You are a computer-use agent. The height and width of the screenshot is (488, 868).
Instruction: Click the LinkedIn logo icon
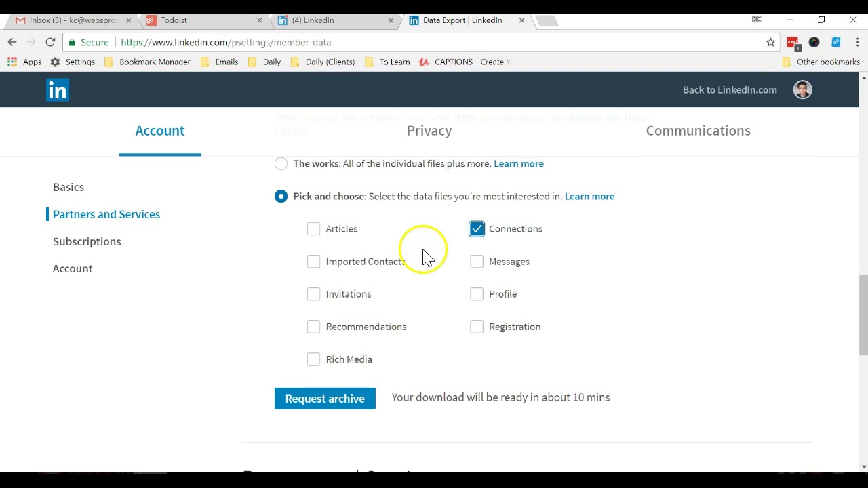pos(58,90)
